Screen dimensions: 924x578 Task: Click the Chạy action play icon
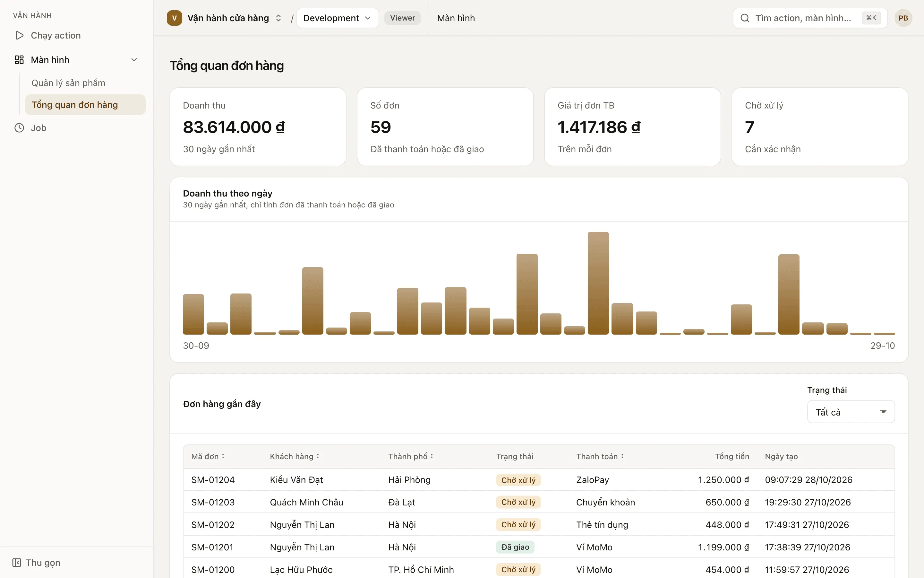[19, 36]
